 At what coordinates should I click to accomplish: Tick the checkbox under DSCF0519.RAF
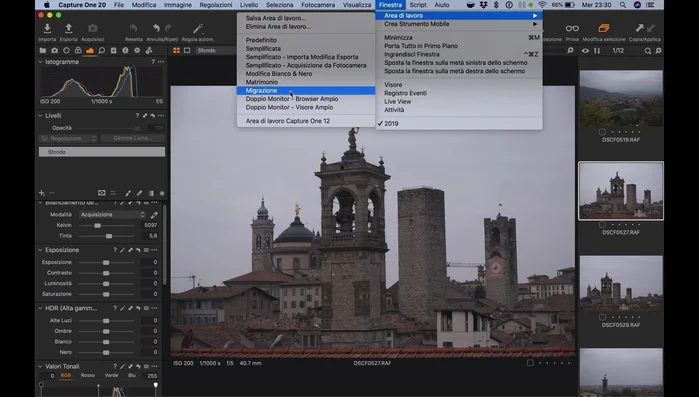(x=602, y=132)
